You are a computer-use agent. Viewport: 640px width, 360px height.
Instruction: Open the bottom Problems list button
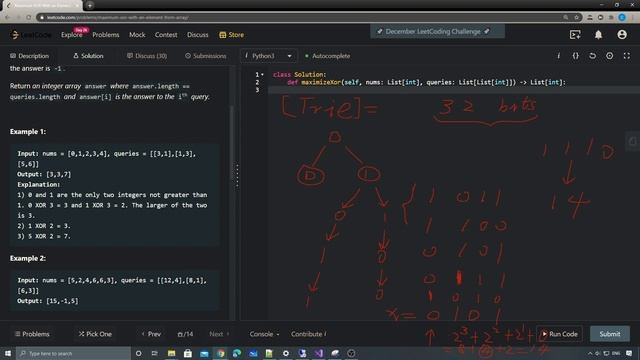point(32,334)
